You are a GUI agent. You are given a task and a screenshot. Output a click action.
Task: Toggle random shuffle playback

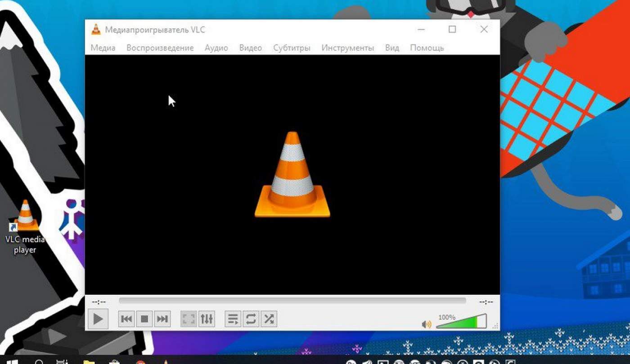[x=269, y=319]
